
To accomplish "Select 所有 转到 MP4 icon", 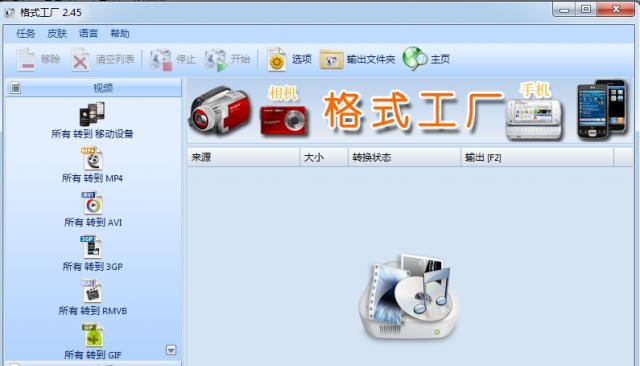I will (92, 158).
